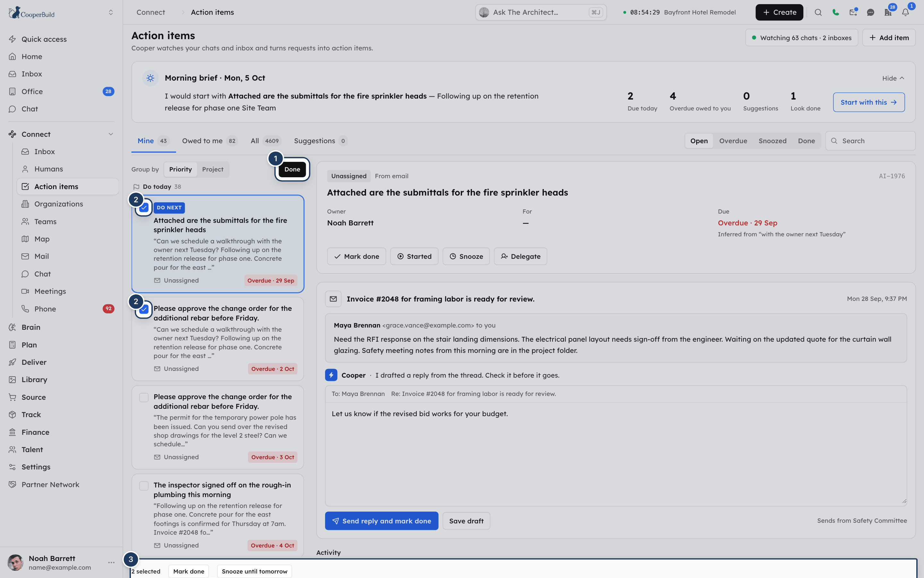Filter by Overdue status
The height and width of the screenshot is (578, 924).
click(733, 141)
